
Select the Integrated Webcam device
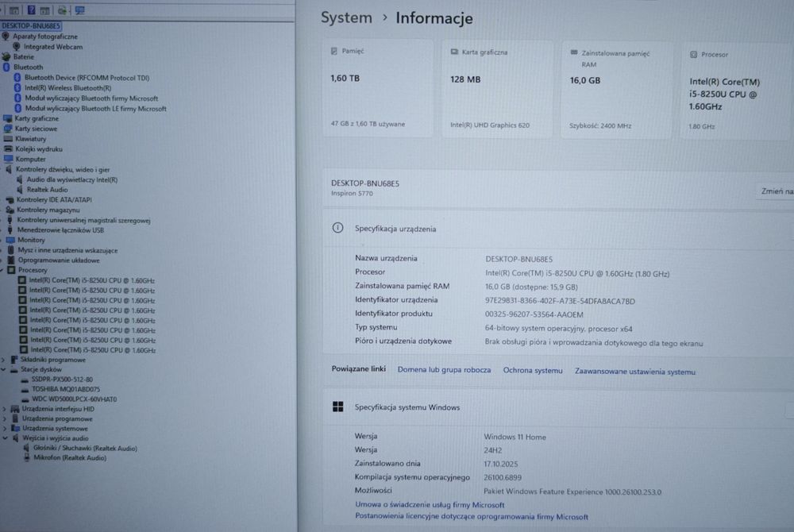[53, 47]
